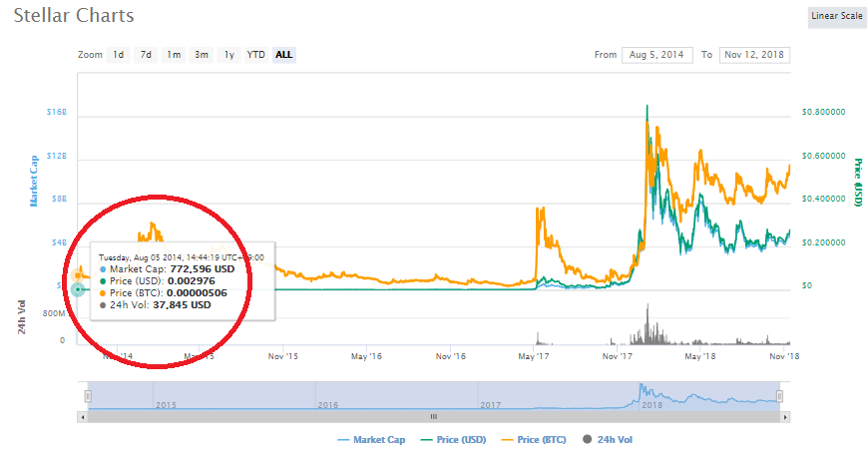
Task: Click the $12B market cap axis label
Action: pos(57,156)
